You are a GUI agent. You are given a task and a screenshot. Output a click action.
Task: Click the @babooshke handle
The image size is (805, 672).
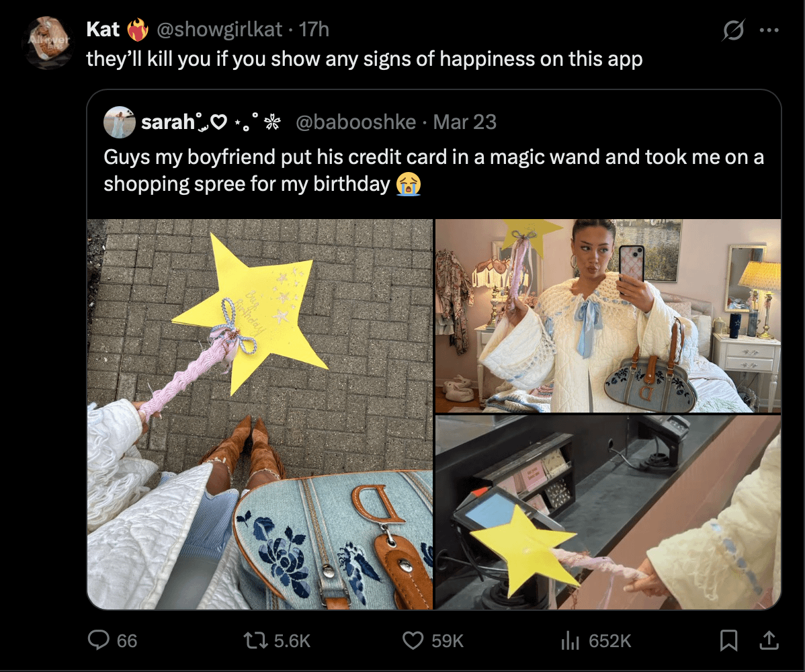tap(355, 122)
